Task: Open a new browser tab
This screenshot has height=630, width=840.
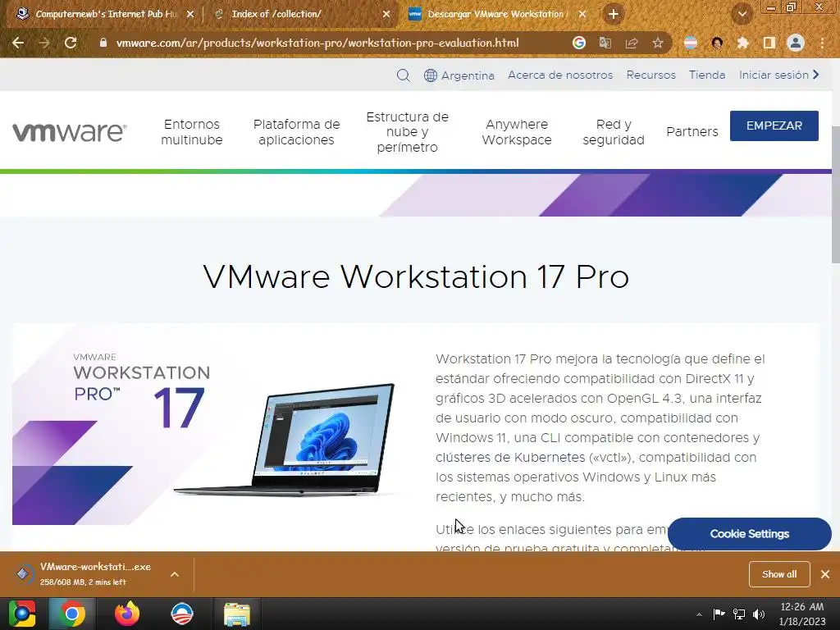Action: pyautogui.click(x=614, y=14)
